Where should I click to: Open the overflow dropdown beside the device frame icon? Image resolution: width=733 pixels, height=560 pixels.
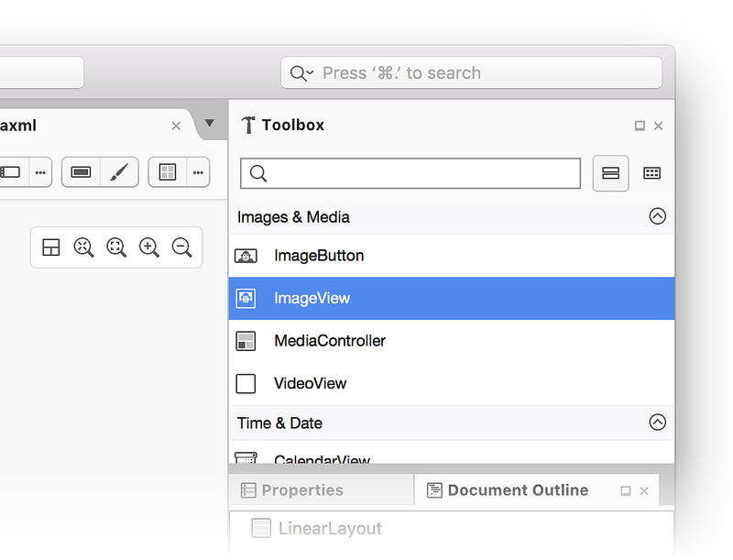196,171
